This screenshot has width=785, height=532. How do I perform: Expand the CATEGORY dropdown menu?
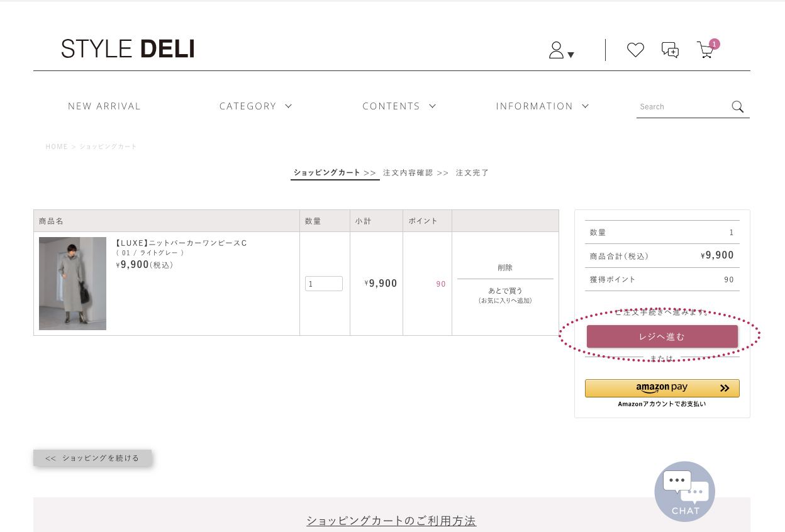(255, 106)
